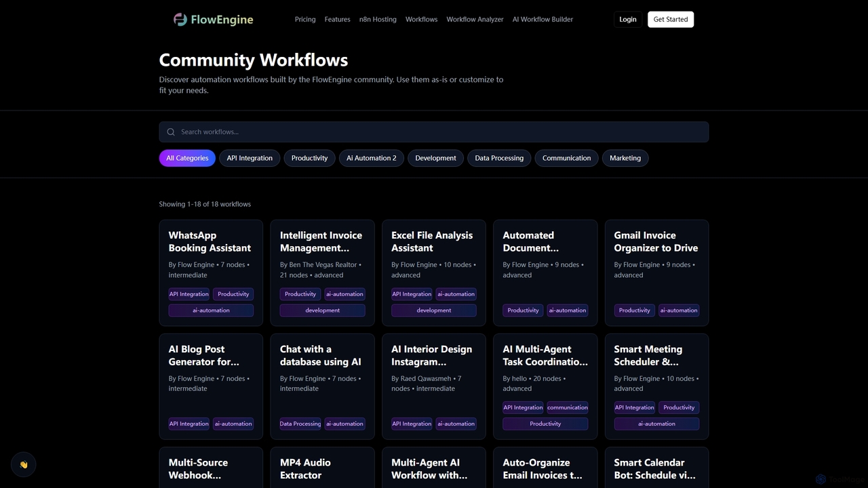Open Workflow Analyzer page
This screenshot has width=868, height=488.
tap(475, 19)
